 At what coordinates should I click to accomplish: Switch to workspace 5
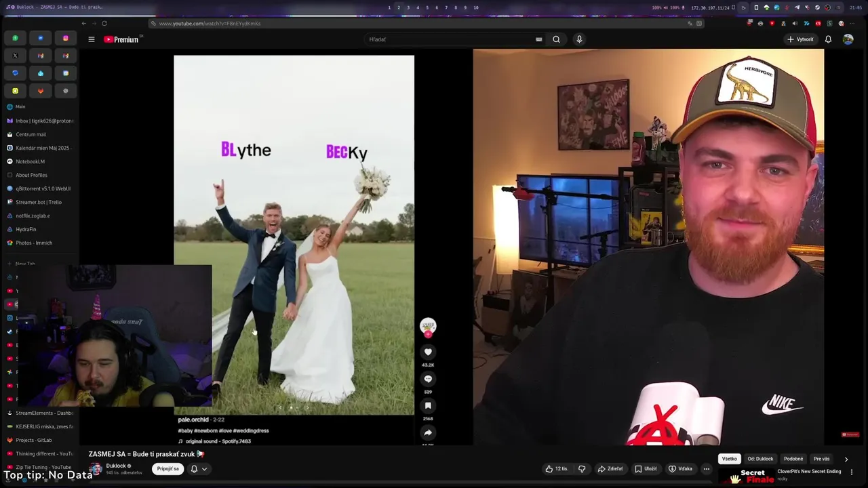pyautogui.click(x=427, y=7)
